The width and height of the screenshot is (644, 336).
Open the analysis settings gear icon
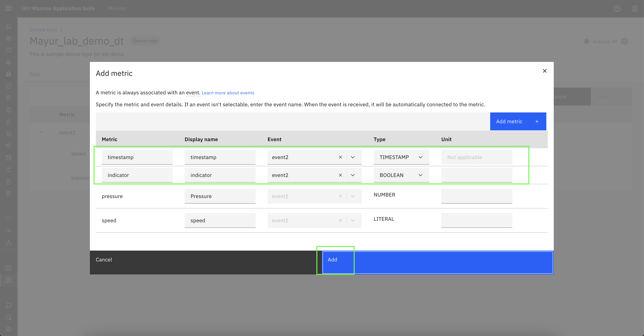[624, 42]
